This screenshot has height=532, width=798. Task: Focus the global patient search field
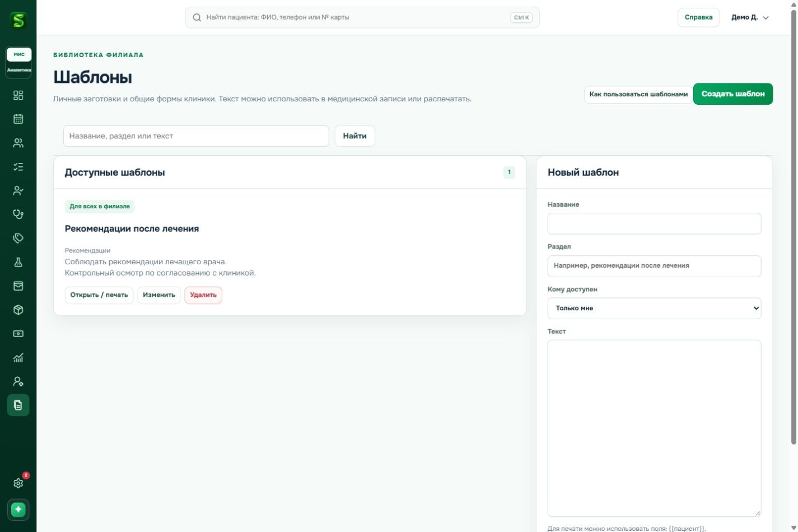362,17
